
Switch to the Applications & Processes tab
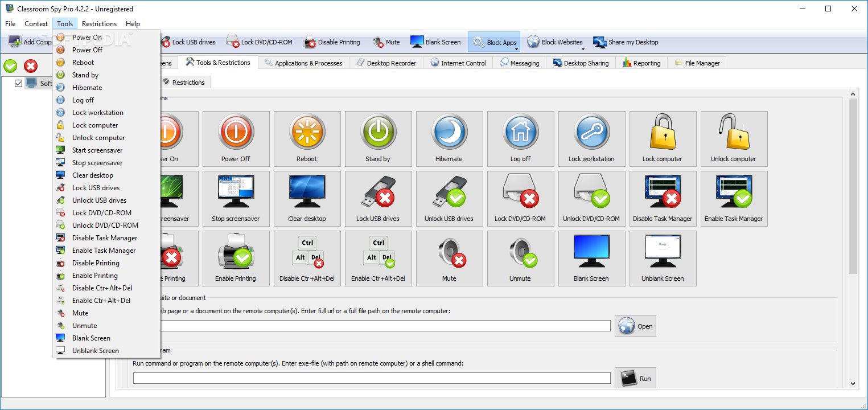point(303,63)
